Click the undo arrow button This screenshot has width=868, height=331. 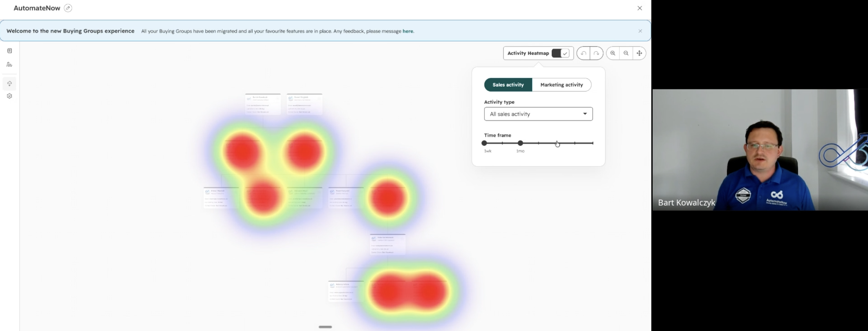[583, 53]
